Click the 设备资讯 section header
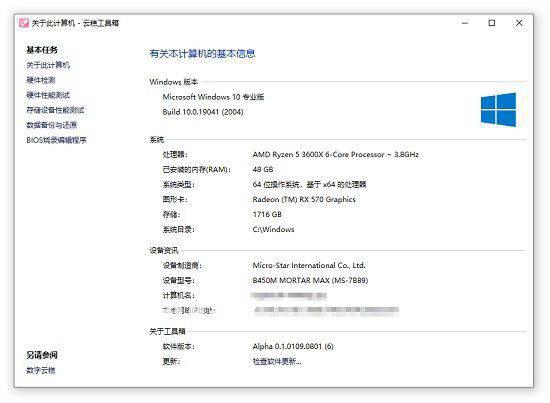Viewport: 550px width, 403px height. (x=164, y=250)
